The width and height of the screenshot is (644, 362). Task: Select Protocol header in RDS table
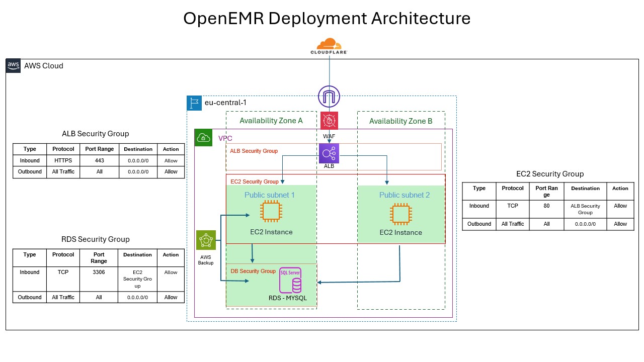63,258
